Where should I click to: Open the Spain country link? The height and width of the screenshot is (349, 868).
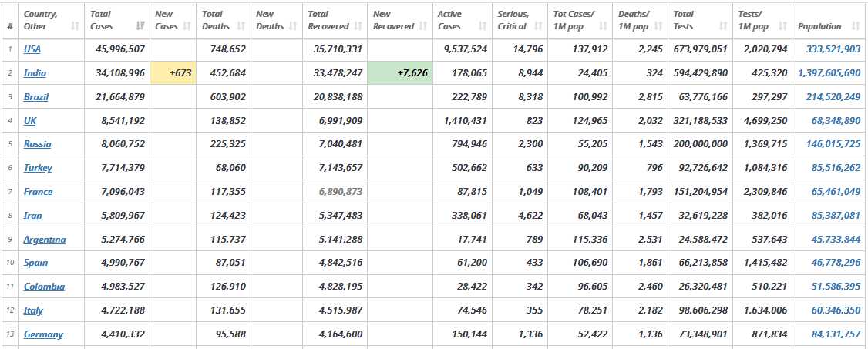tap(35, 263)
